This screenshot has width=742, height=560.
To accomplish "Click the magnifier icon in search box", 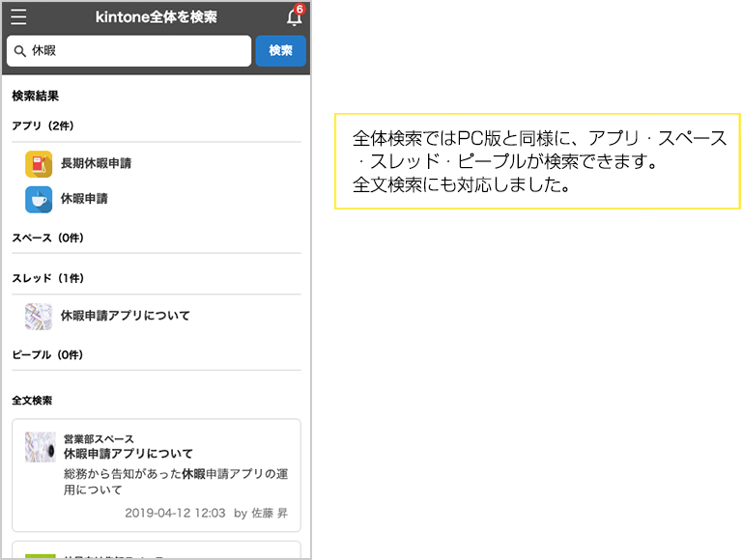I will click(x=19, y=51).
